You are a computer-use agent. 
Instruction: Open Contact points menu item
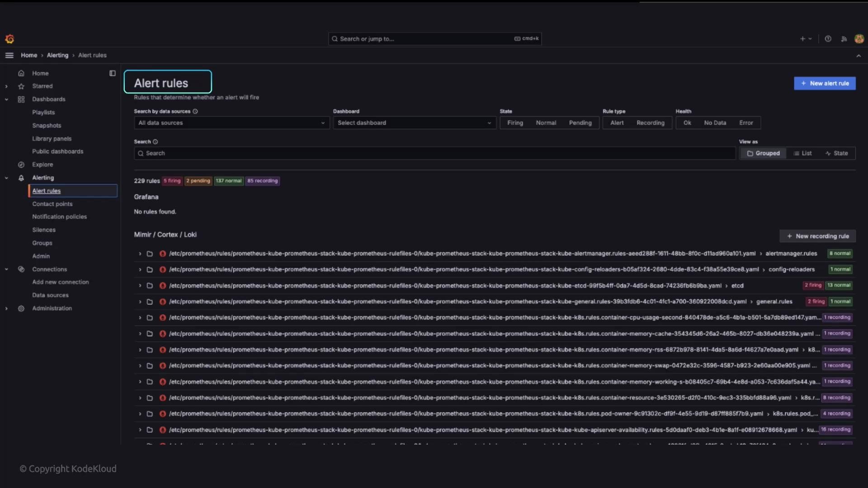pos(52,204)
